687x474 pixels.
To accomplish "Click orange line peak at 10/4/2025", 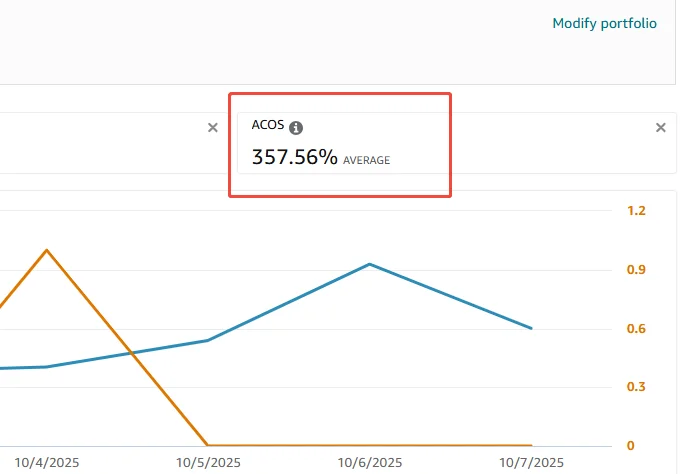I will point(46,250).
